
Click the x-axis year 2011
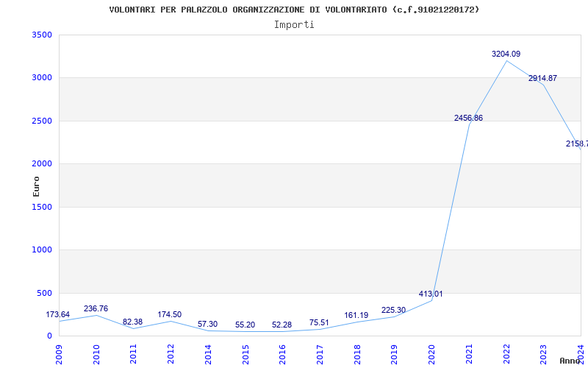click(x=133, y=355)
